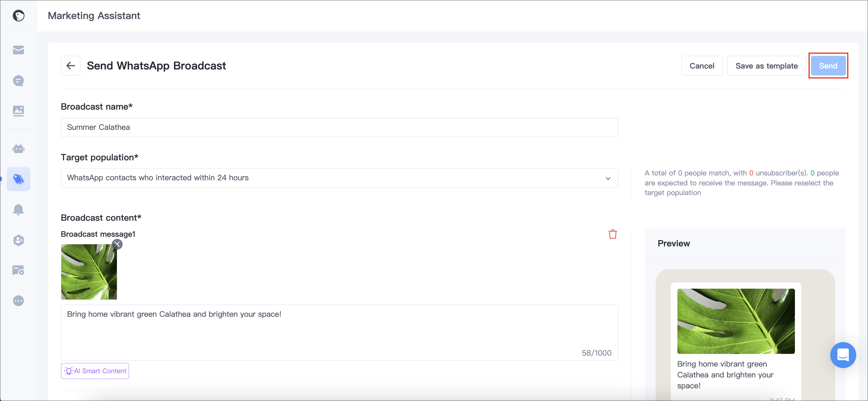This screenshot has width=868, height=401.
Task: Delete Broadcast message1 with the trash icon
Action: tap(612, 234)
